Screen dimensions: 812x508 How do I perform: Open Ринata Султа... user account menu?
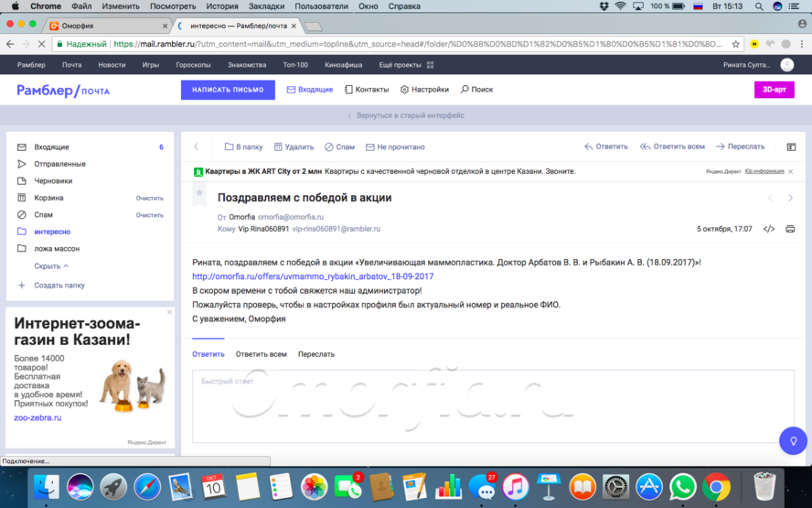point(758,65)
